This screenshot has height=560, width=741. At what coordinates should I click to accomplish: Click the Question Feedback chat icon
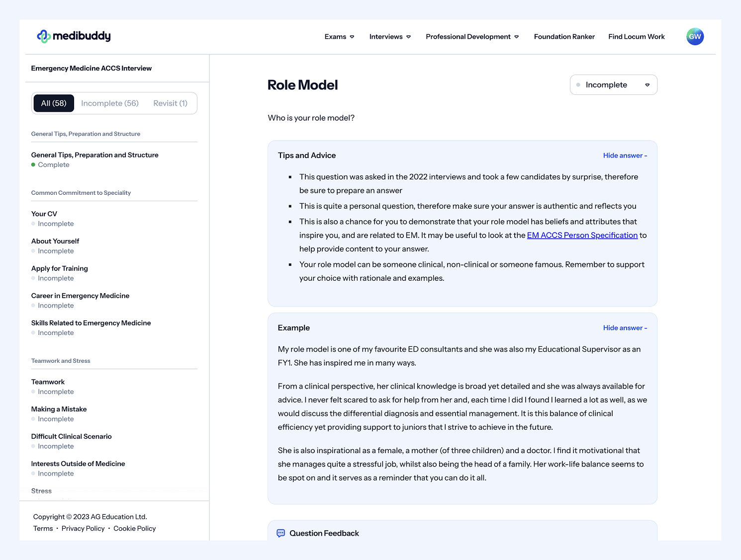[x=281, y=533]
